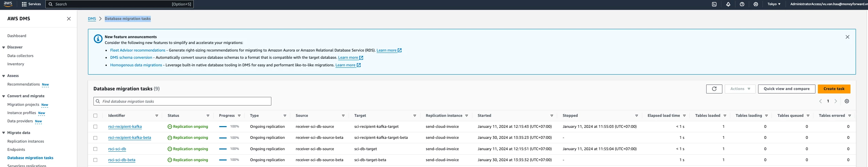
Task: Dismiss the feature announcements banner
Action: 847,37
